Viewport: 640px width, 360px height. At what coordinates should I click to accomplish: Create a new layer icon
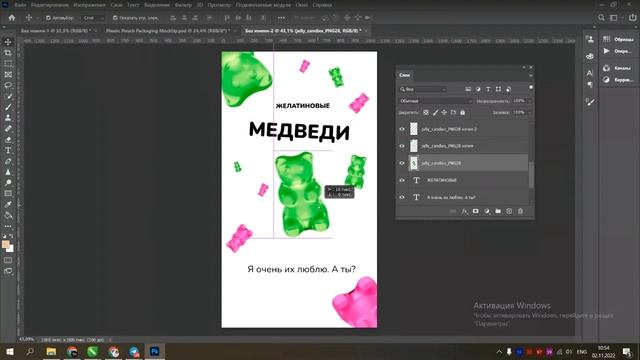click(509, 211)
